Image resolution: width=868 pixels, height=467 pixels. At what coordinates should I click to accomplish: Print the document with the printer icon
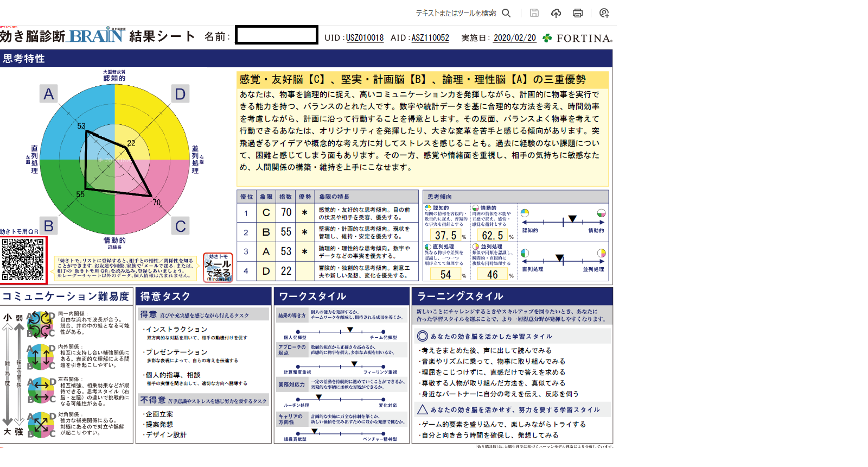point(578,13)
